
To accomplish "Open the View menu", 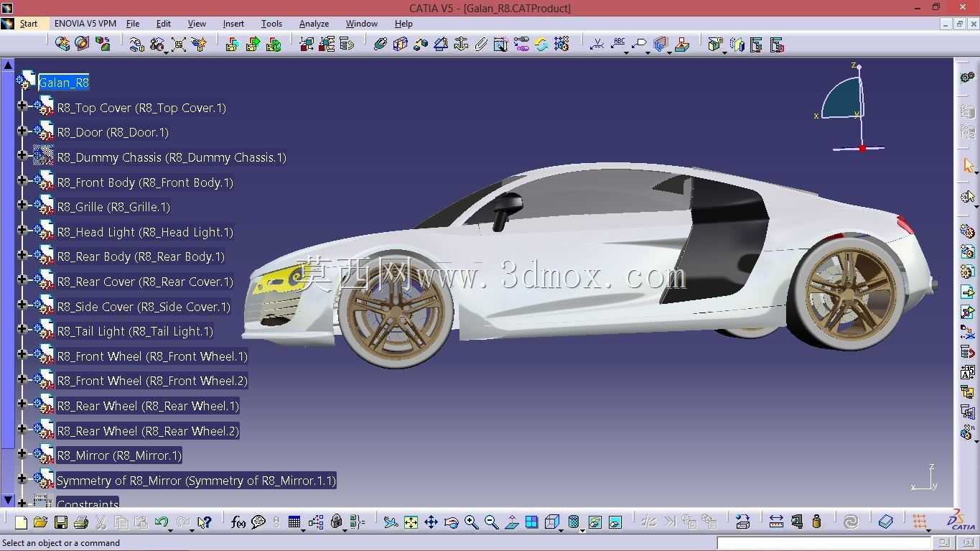I will 197,24.
